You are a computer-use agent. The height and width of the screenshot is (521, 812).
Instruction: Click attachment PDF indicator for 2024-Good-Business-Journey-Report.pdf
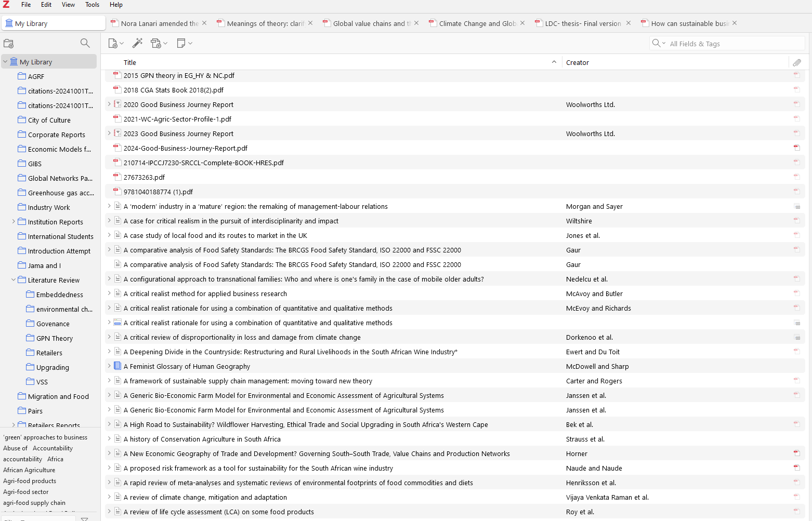[796, 148]
